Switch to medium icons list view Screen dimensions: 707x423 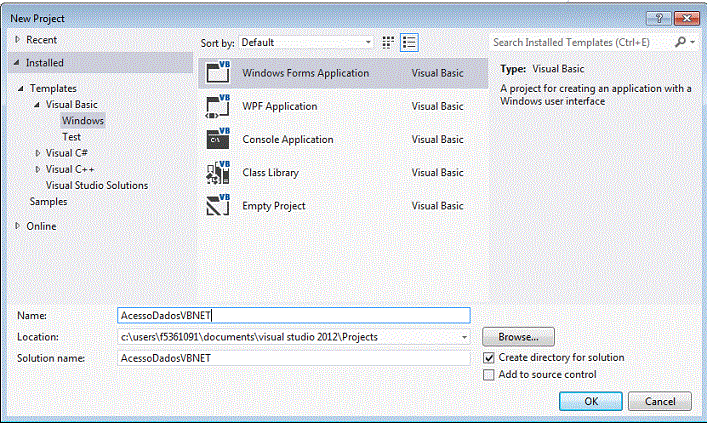(x=409, y=42)
